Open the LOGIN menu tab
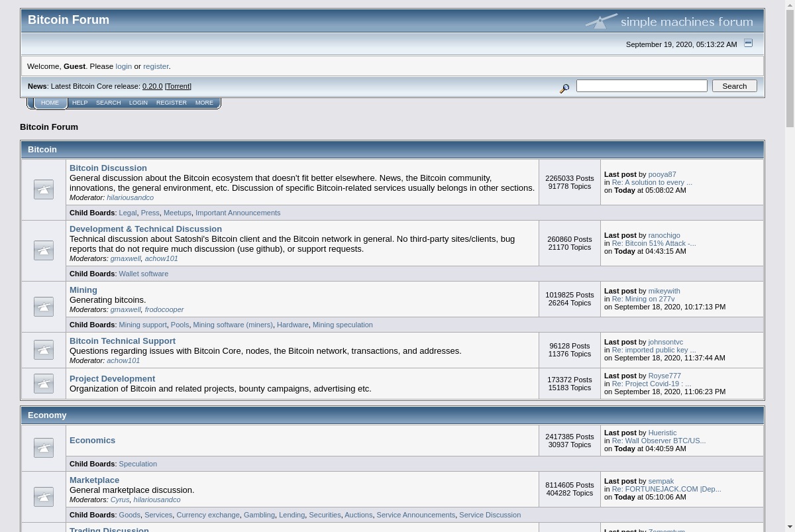The image size is (795, 532). click(x=138, y=103)
